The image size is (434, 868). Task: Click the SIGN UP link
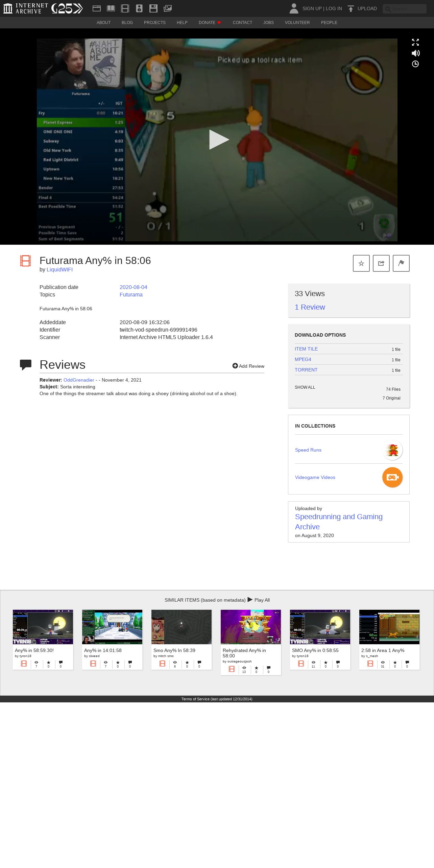[x=312, y=8]
